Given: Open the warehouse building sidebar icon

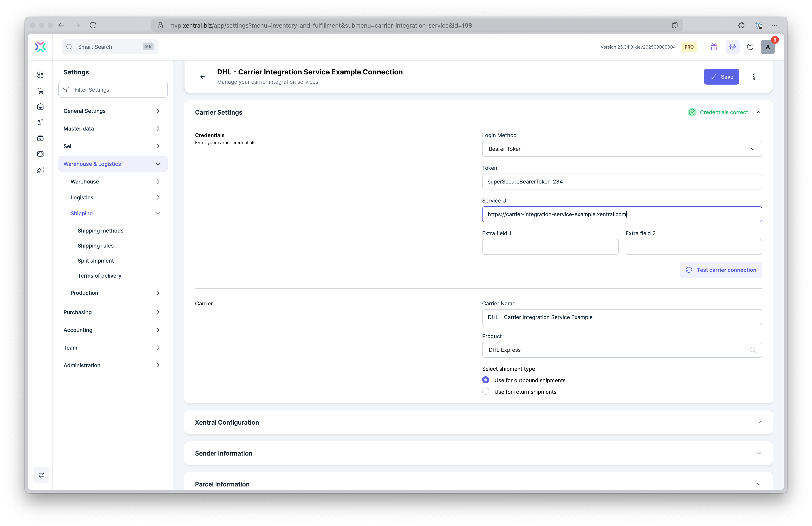Looking at the screenshot, I should point(40,106).
